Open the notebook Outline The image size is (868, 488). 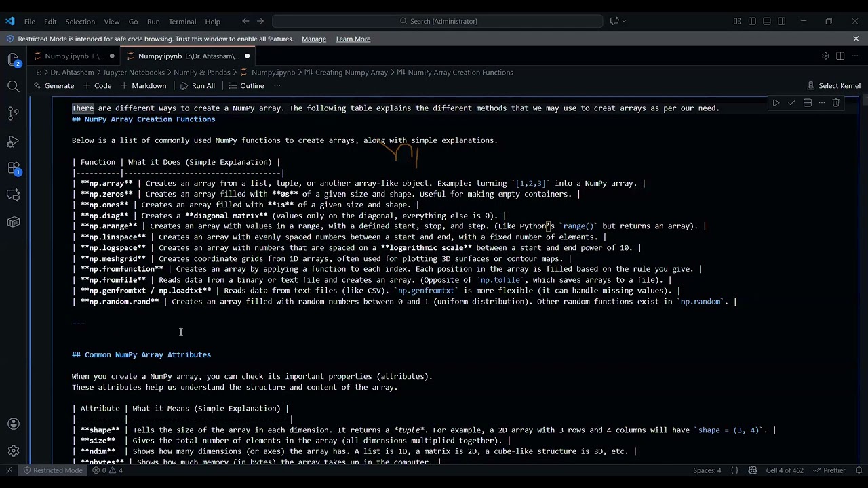[246, 85]
